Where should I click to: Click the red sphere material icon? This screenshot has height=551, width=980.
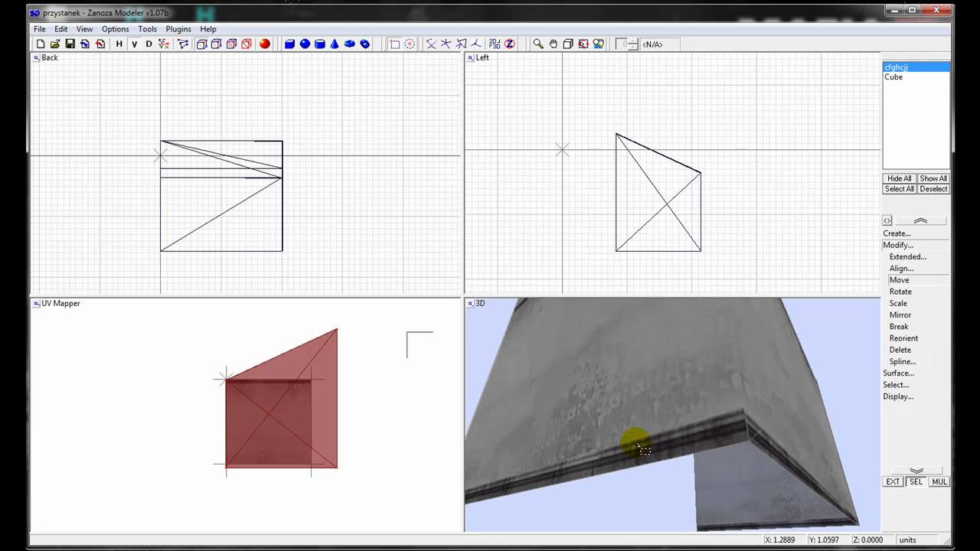(x=265, y=44)
